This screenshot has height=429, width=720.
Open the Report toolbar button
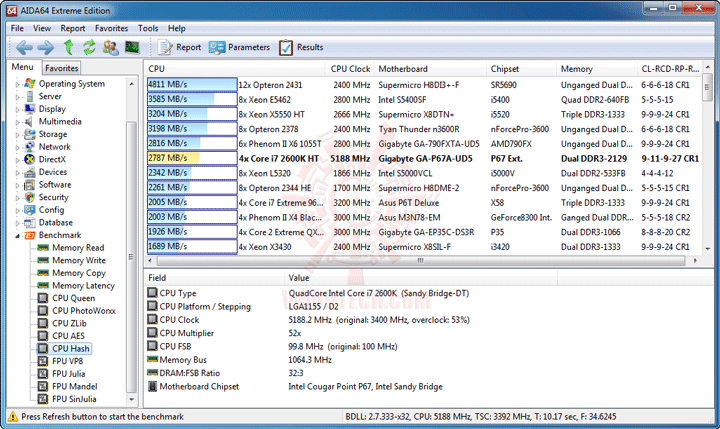coord(179,47)
